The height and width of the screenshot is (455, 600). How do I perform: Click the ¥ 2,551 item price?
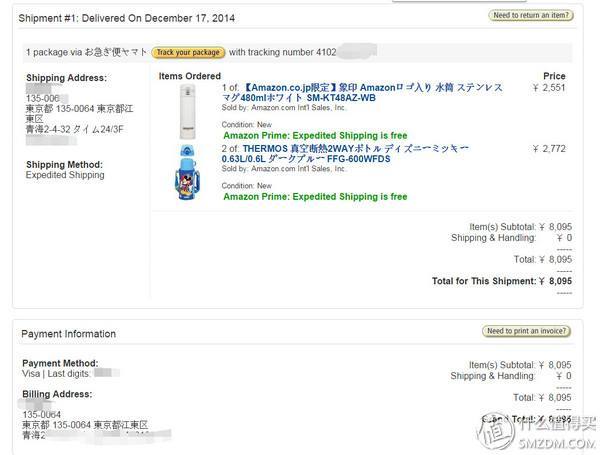[x=549, y=88]
